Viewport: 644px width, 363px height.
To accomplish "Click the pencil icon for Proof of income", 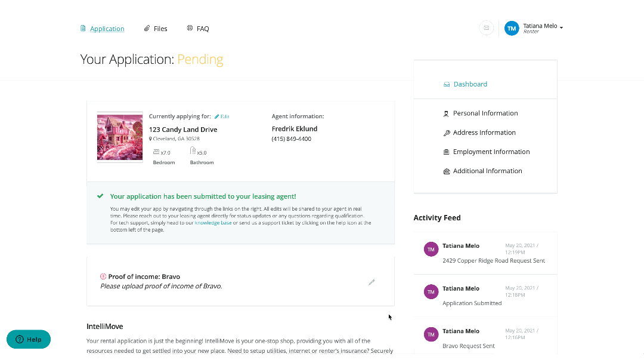I will (x=371, y=282).
